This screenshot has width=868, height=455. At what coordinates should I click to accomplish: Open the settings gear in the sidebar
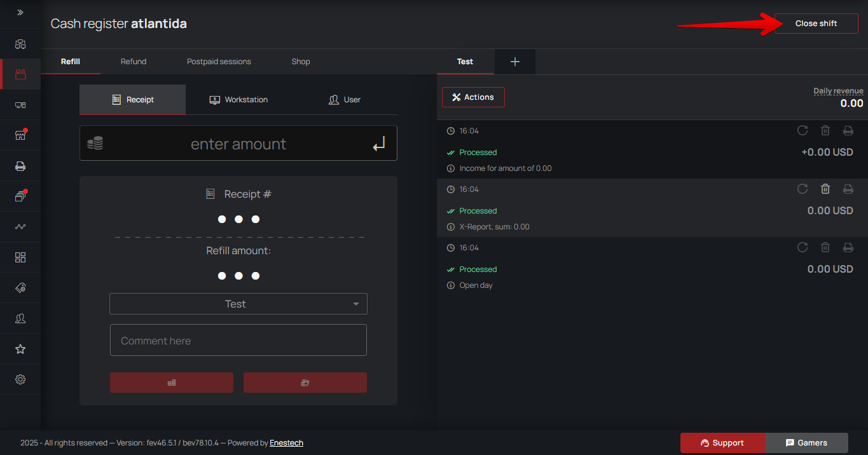point(20,379)
